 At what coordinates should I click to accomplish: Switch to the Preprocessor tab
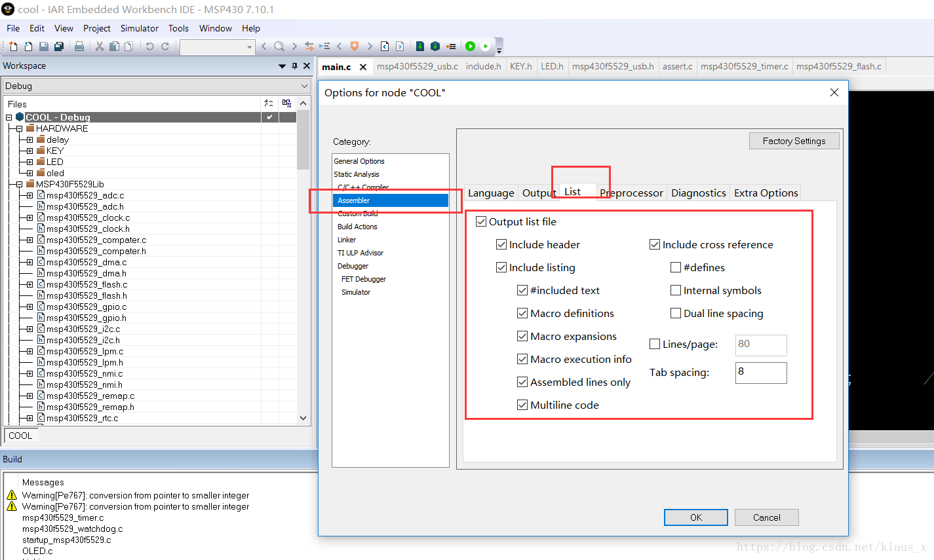tap(632, 193)
